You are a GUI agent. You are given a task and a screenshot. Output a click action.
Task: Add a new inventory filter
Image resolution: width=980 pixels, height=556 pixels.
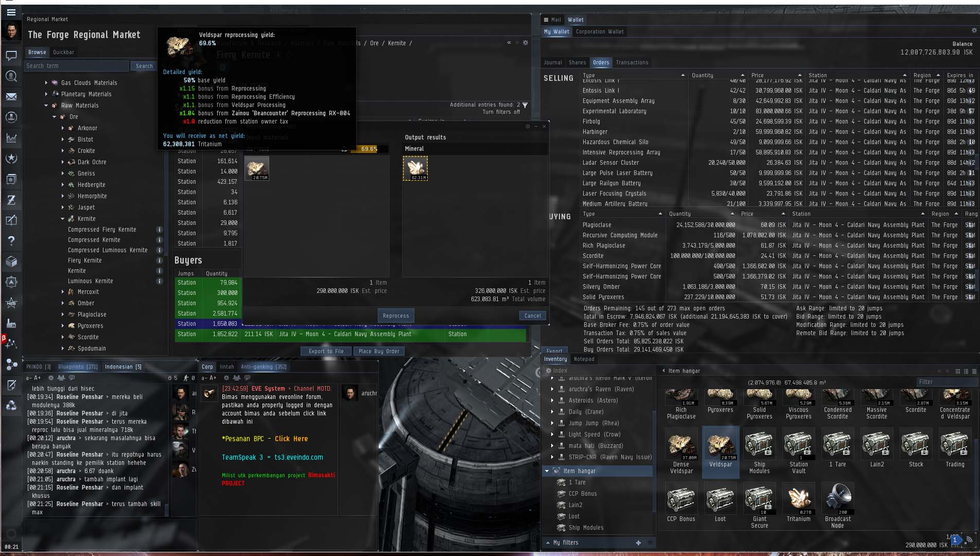(638, 543)
